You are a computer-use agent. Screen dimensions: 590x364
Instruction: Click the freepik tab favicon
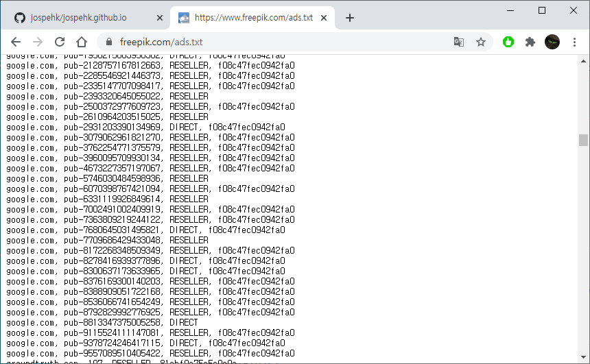coord(184,18)
